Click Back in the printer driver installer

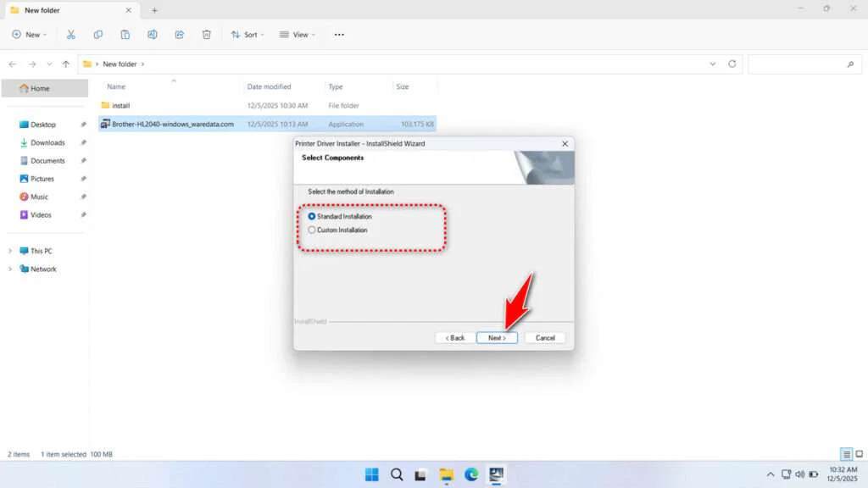454,337
